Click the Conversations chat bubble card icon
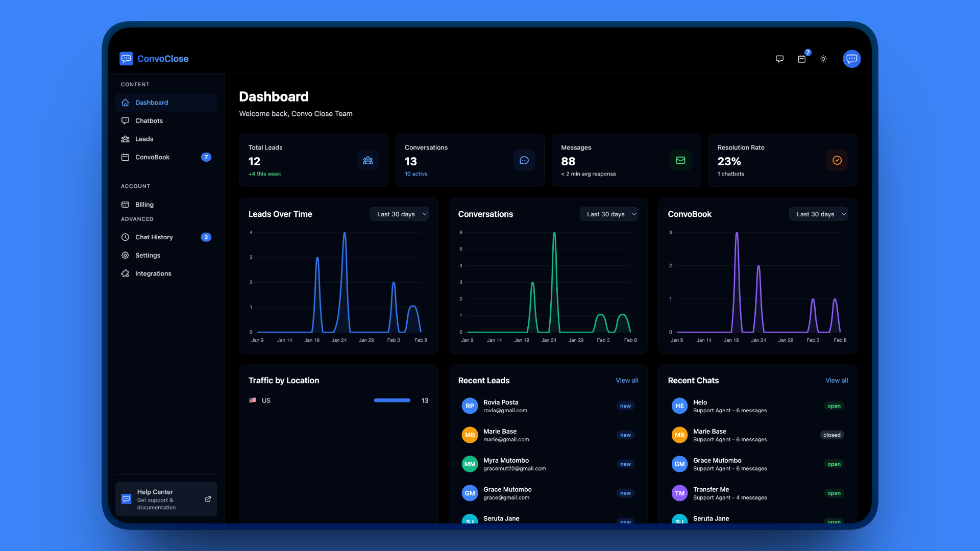The width and height of the screenshot is (980, 551). tap(524, 160)
